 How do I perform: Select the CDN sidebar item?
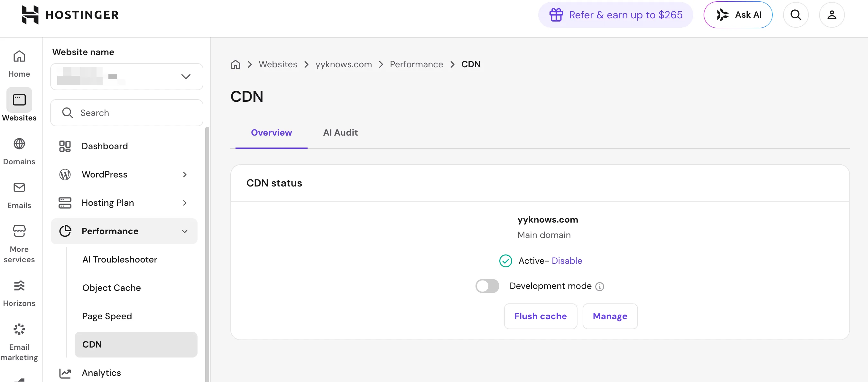click(136, 345)
